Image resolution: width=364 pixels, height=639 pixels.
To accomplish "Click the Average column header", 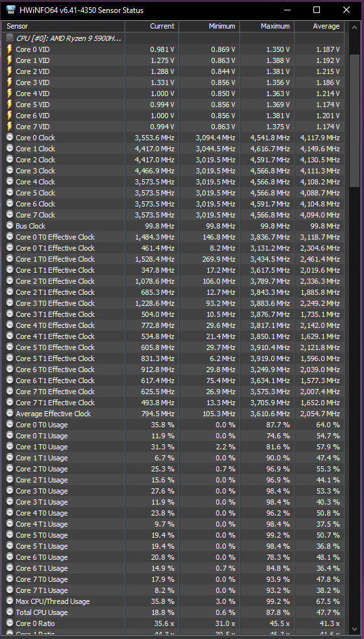I will pos(319,26).
